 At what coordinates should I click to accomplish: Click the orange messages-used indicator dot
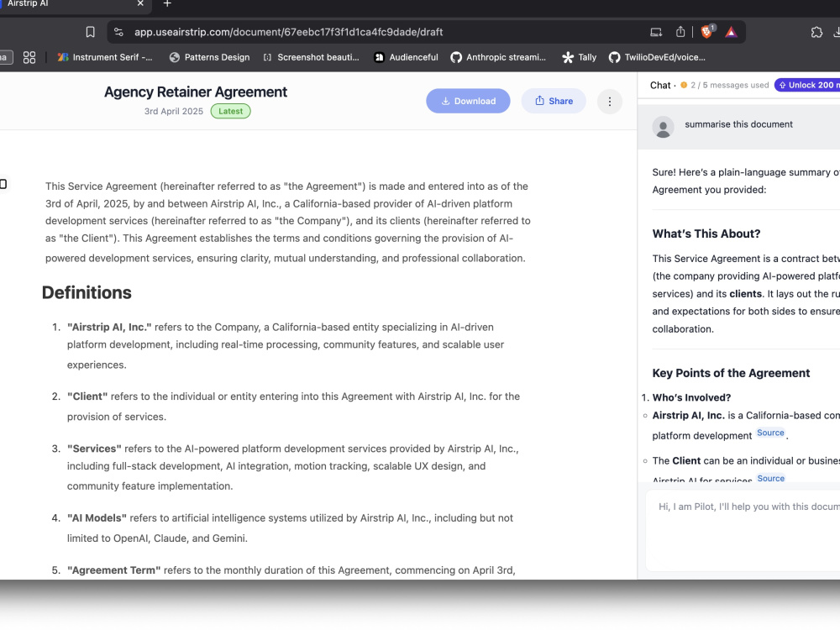(x=684, y=85)
